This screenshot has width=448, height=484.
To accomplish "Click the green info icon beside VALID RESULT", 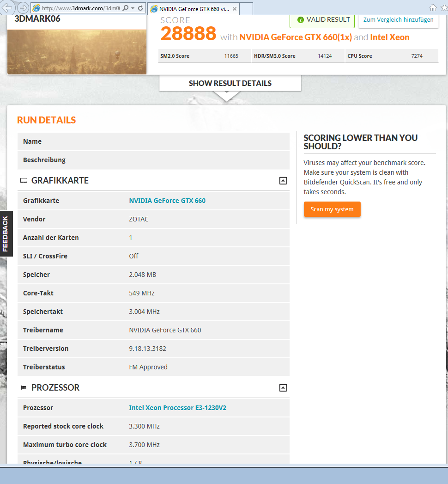I will click(x=301, y=20).
